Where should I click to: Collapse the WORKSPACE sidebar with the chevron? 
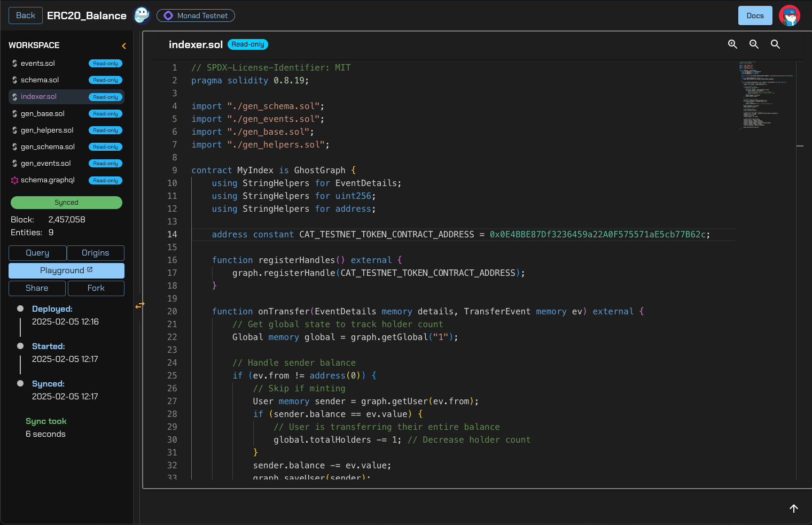123,46
